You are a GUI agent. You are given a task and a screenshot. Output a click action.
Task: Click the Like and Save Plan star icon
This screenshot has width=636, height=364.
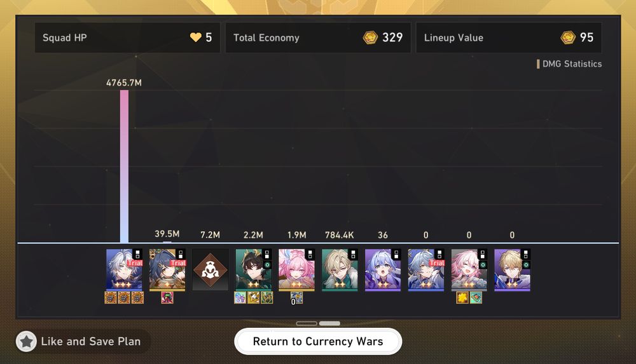pyautogui.click(x=26, y=341)
